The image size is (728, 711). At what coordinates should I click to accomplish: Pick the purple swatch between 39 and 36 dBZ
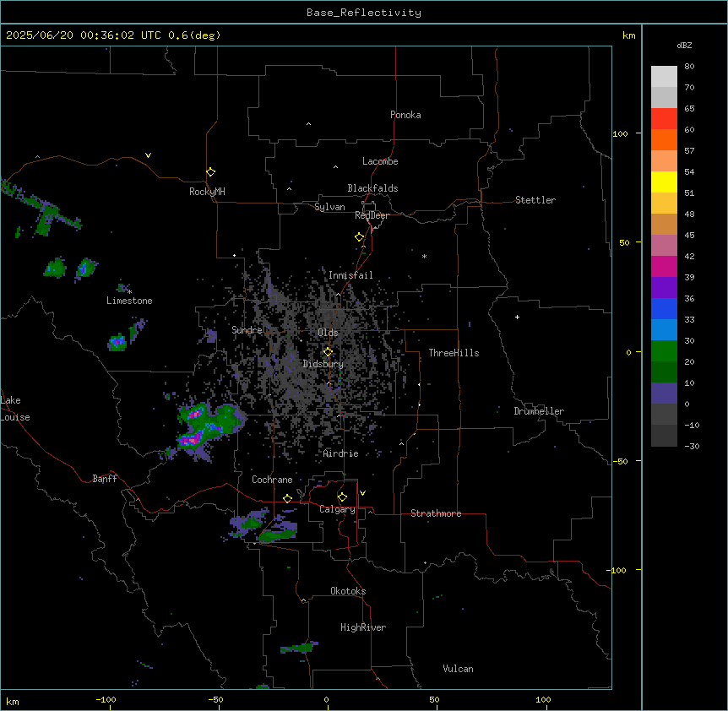click(664, 287)
